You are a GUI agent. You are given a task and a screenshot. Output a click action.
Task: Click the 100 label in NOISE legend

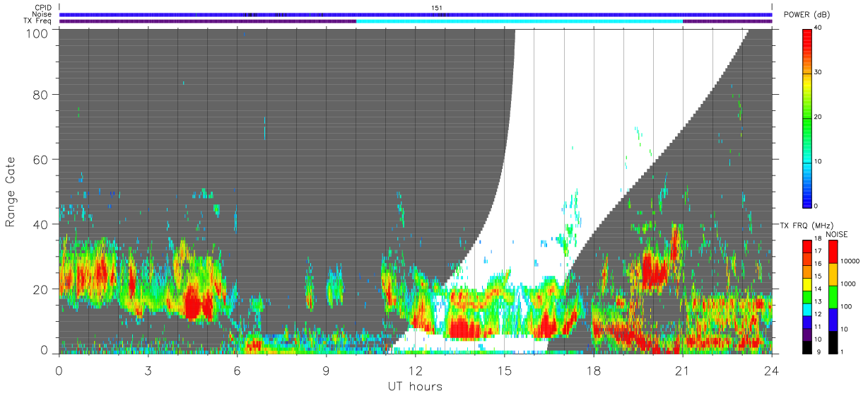[847, 306]
